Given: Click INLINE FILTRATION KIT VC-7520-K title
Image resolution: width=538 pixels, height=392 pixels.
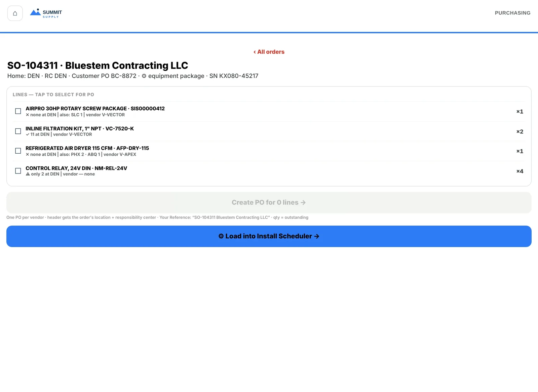Looking at the screenshot, I should [80, 128].
